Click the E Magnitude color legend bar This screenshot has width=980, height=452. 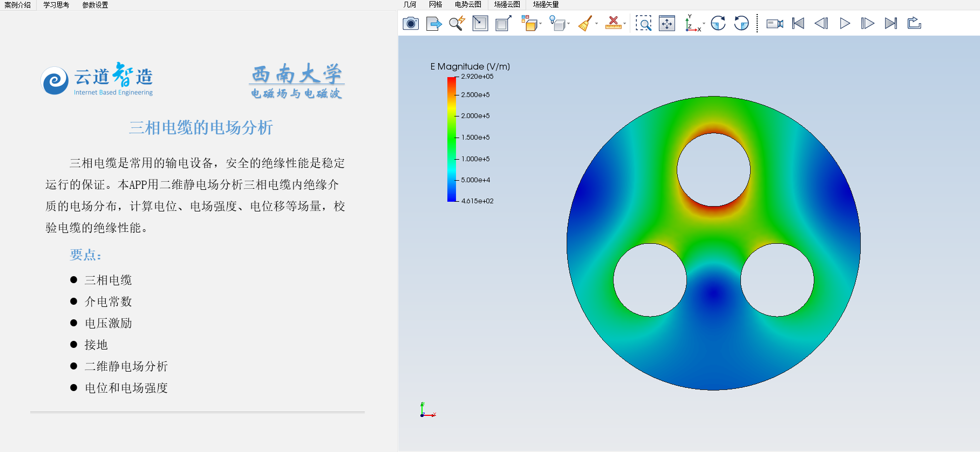[x=452, y=139]
